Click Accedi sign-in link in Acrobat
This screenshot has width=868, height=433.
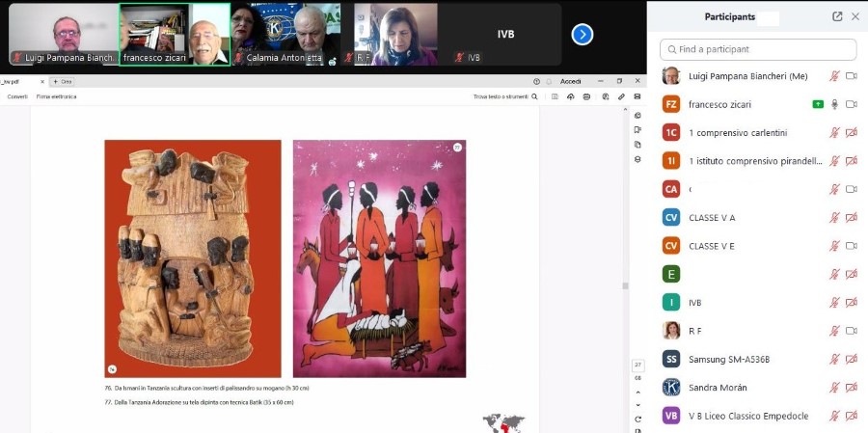pyautogui.click(x=570, y=81)
